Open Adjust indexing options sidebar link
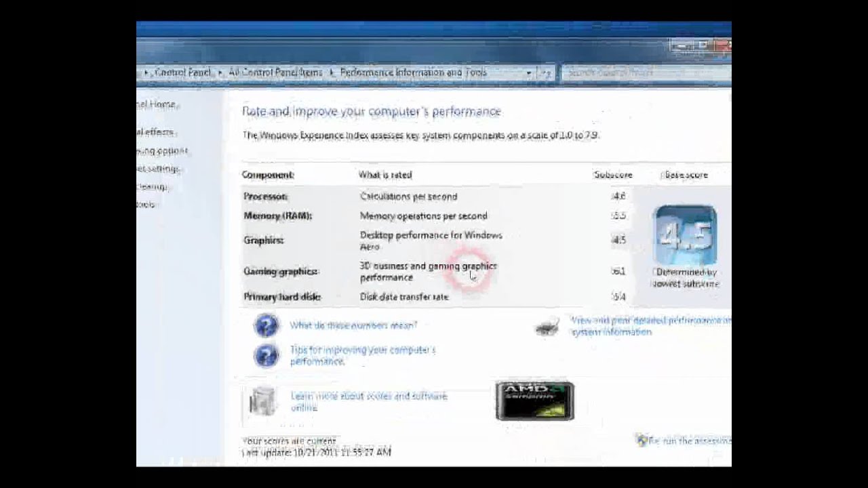Image resolution: width=868 pixels, height=488 pixels. (162, 150)
